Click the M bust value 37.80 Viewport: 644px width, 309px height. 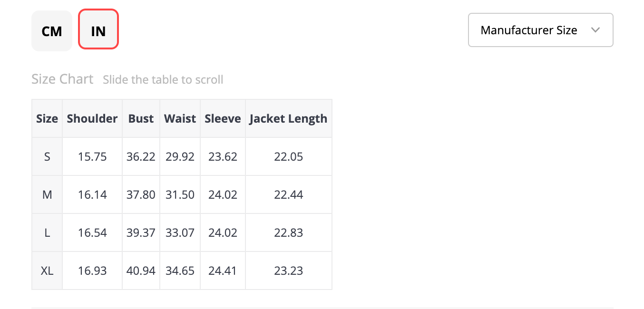141,194
